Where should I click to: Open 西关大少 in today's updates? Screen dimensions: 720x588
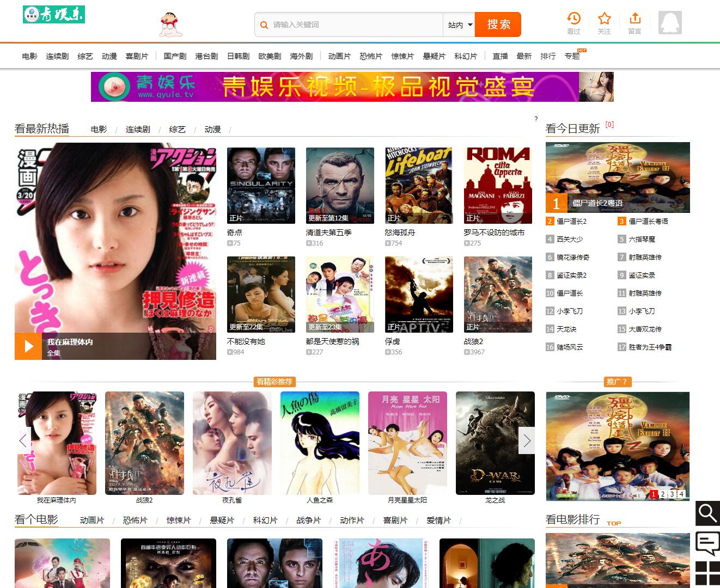(x=570, y=239)
